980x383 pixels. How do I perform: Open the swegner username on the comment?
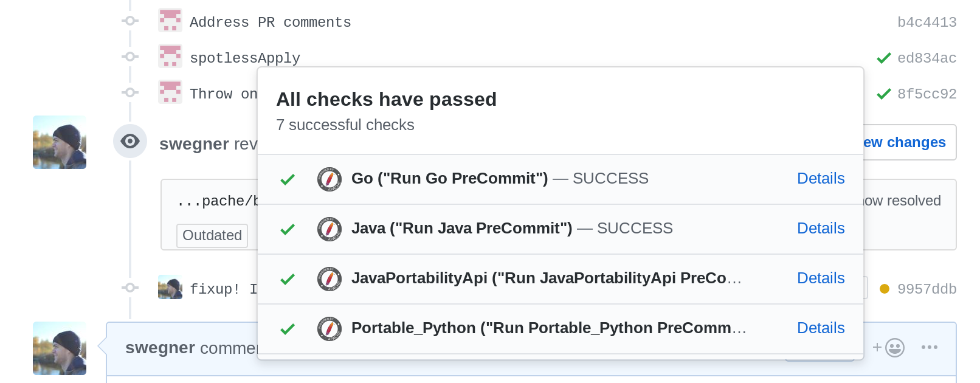(160, 348)
